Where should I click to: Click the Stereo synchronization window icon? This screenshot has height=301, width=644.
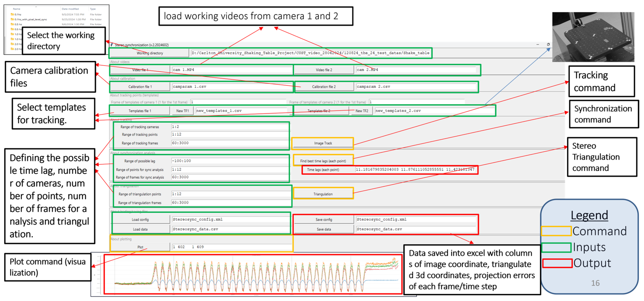tap(112, 45)
